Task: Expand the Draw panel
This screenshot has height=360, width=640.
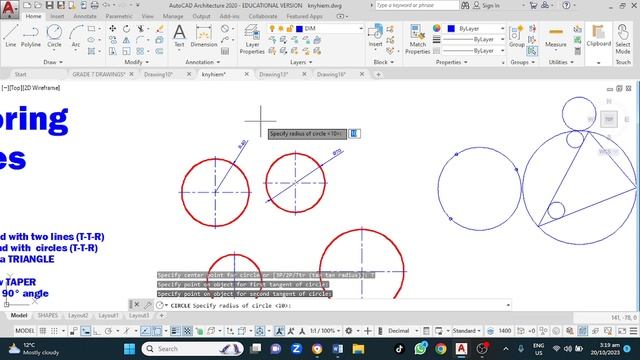Action: pos(53,62)
